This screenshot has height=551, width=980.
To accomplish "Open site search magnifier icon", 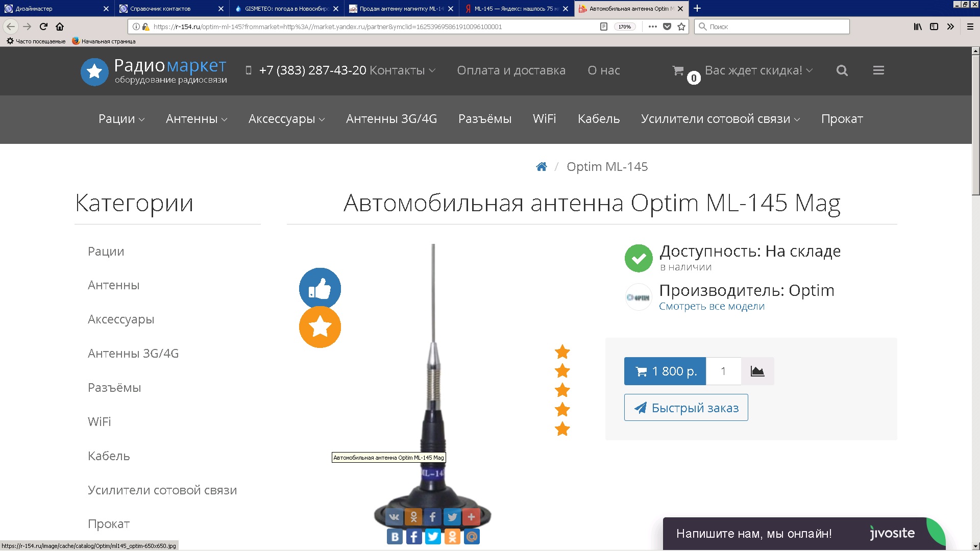I will tap(842, 70).
